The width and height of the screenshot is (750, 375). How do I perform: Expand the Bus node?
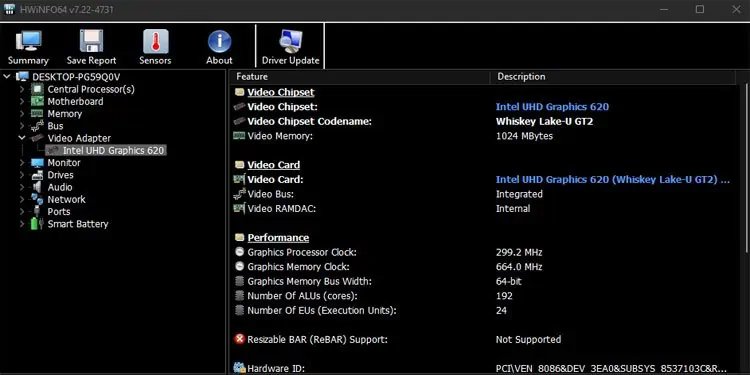(22, 126)
